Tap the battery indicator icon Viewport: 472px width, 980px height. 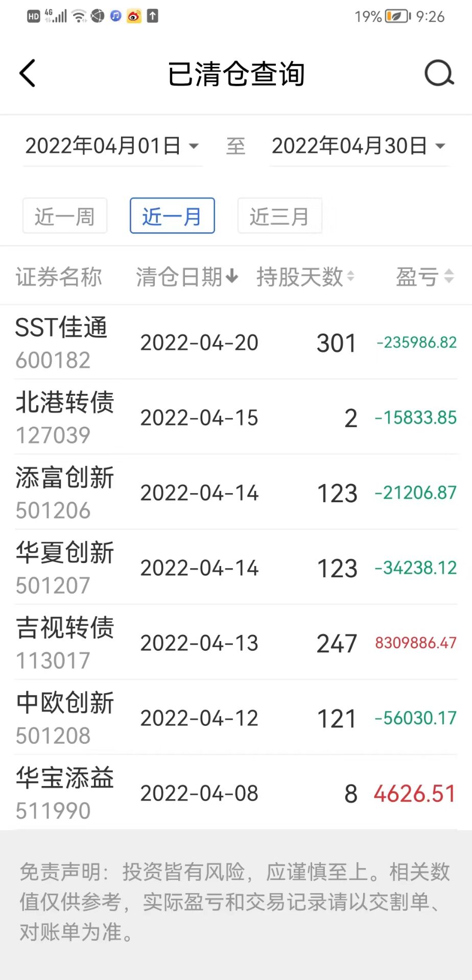(397, 16)
